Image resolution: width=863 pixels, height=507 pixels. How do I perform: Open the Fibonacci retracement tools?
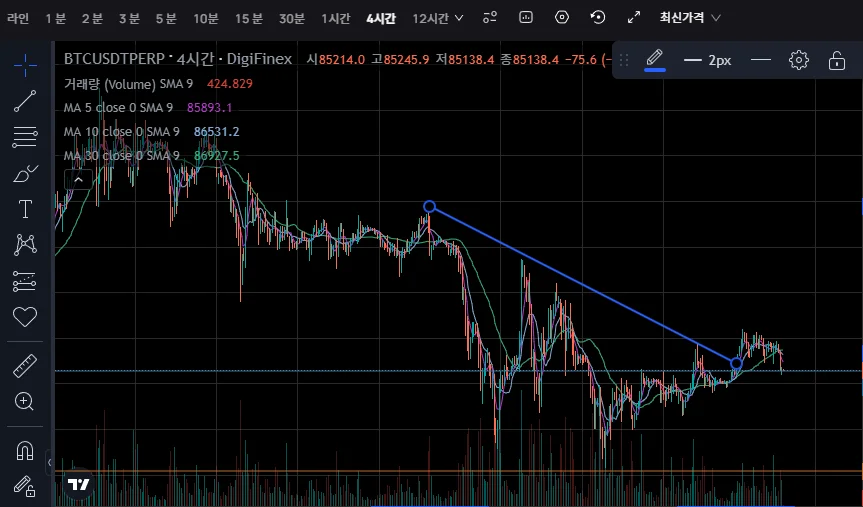pos(25,137)
